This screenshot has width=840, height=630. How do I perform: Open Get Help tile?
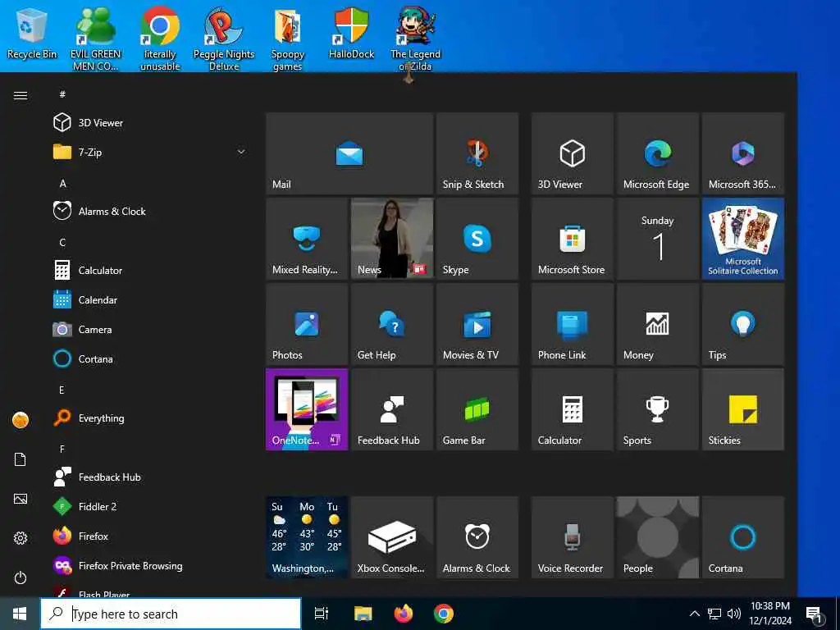pos(392,324)
